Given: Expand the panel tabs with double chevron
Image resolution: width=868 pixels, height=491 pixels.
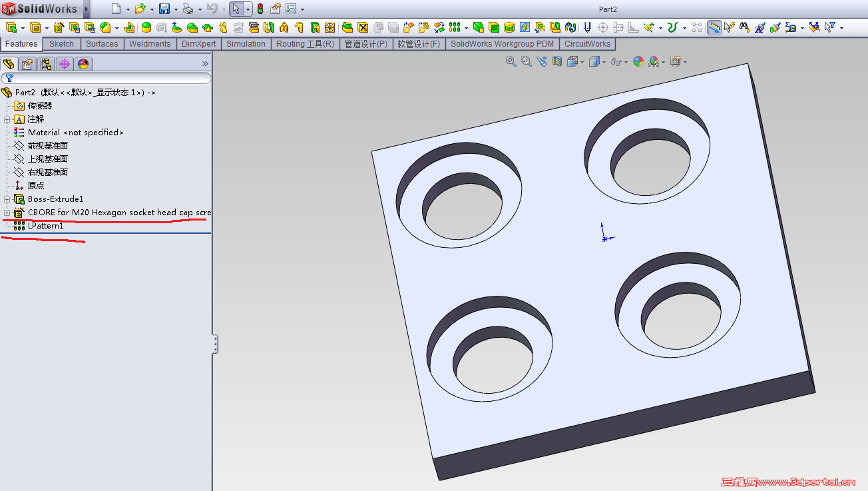Looking at the screenshot, I should tap(205, 64).
